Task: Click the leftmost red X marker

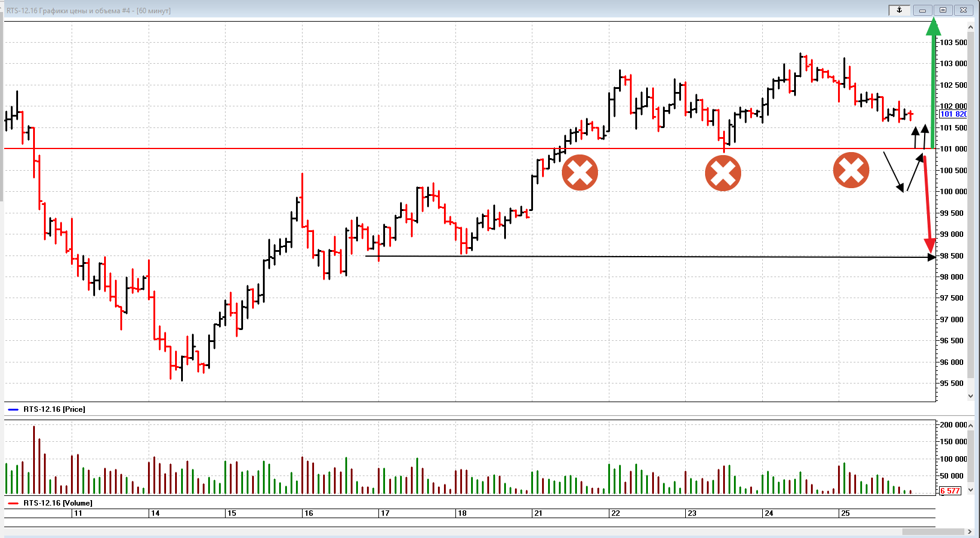Action: 579,173
